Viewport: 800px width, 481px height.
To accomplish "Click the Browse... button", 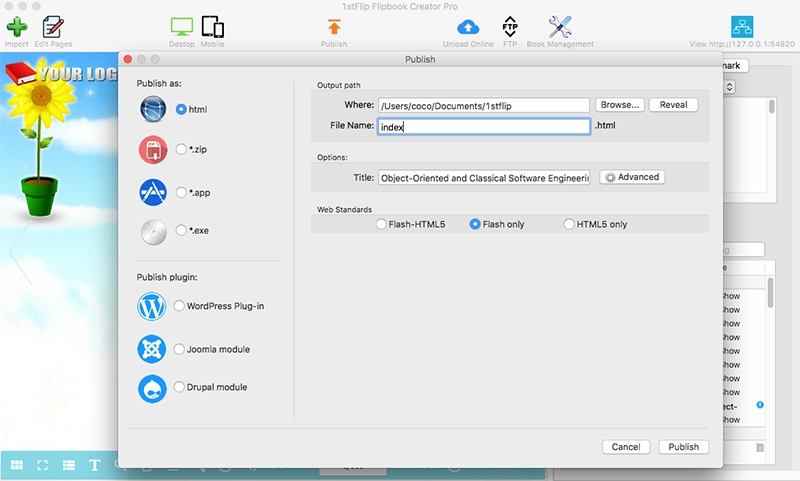I will 619,104.
